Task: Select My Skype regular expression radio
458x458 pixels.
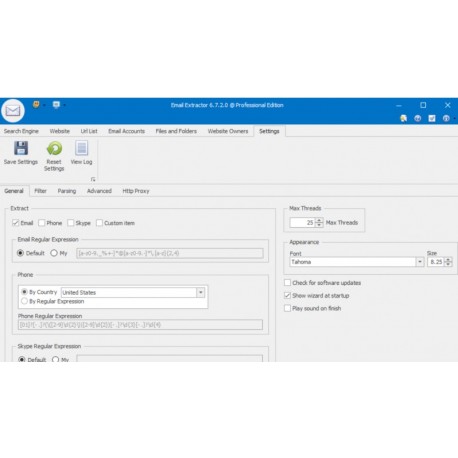Action: pos(55,359)
